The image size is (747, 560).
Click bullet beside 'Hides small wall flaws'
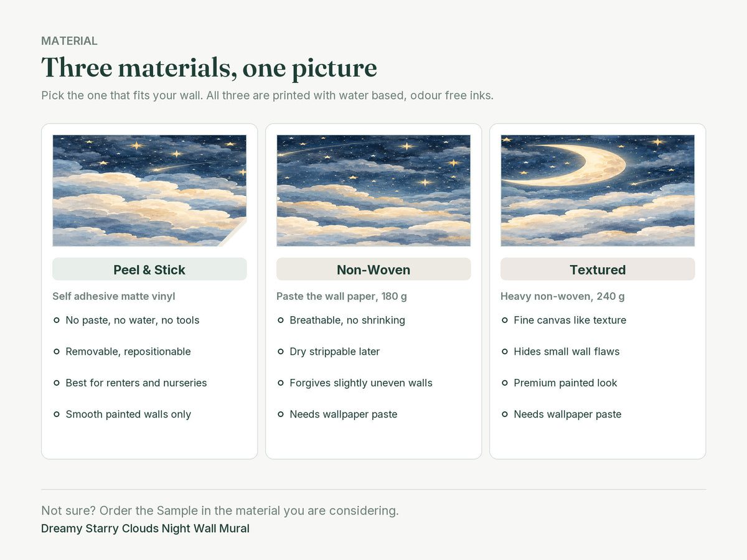505,352
